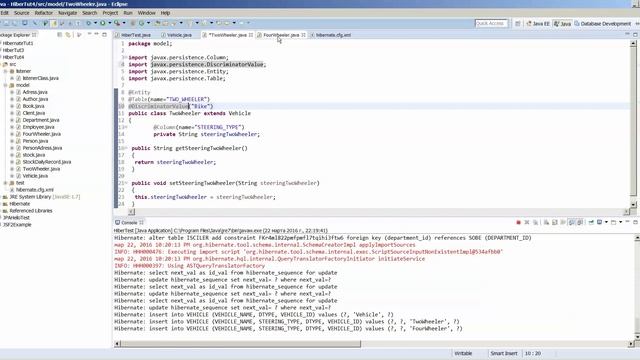
Task: Open the Window menu
Action: coord(147,13)
